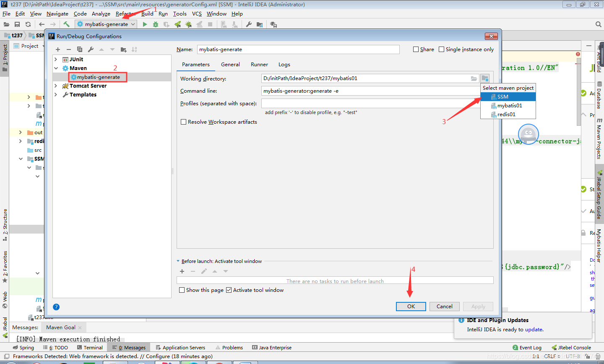Select mybatis-generate configuration in tree
The image size is (604, 364).
(98, 77)
